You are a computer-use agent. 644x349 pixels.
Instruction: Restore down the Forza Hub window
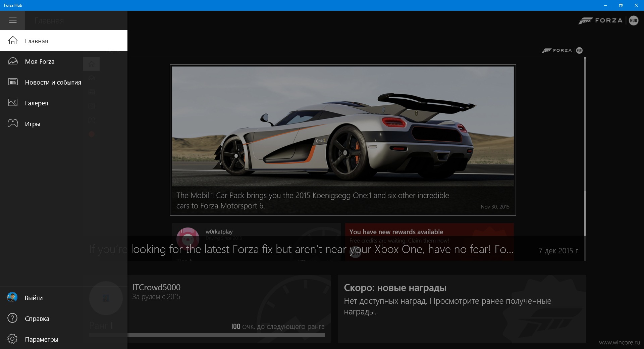click(x=621, y=5)
